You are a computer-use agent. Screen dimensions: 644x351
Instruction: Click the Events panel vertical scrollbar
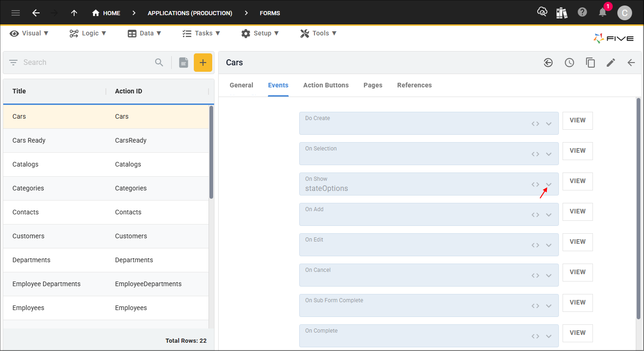tap(638, 208)
